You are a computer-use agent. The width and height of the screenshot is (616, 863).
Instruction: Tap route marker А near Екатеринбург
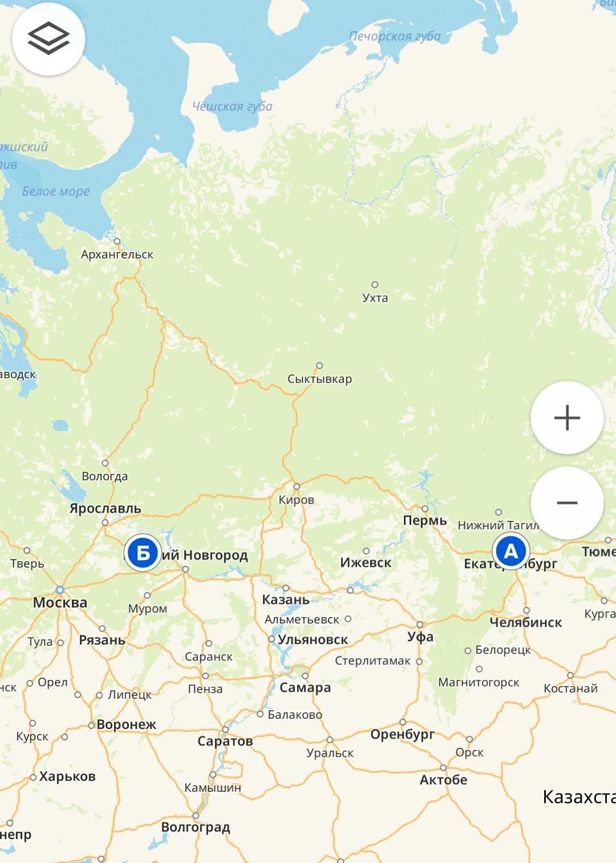[511, 552]
